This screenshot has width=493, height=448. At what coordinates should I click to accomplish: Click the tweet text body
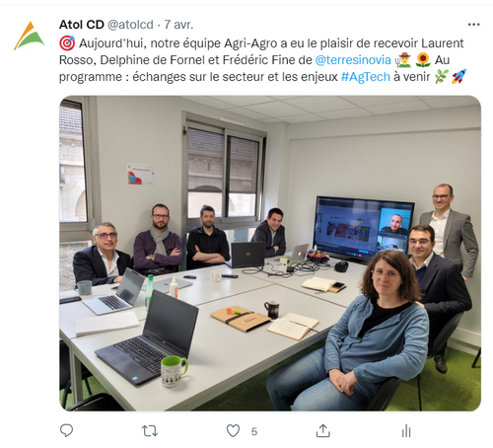coord(263,60)
